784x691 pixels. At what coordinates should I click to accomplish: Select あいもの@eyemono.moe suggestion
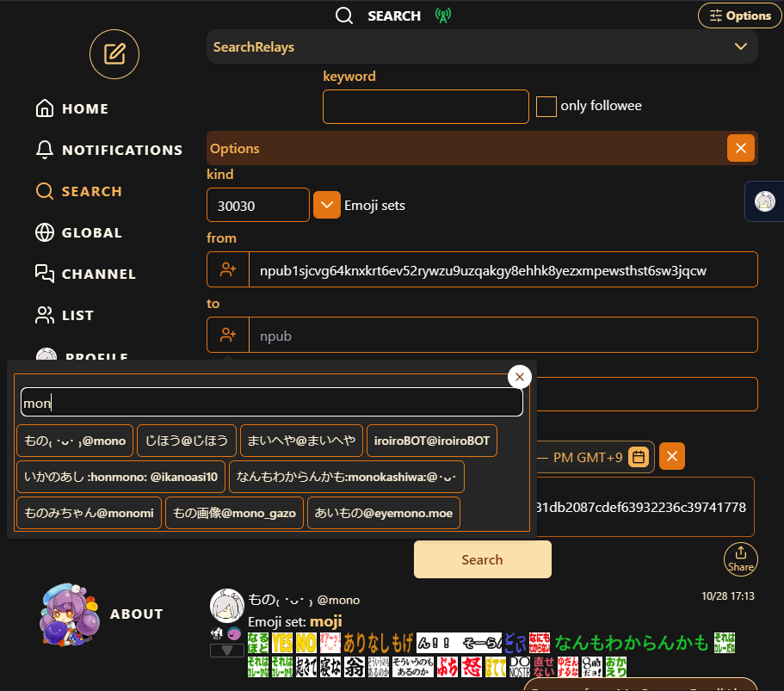384,513
